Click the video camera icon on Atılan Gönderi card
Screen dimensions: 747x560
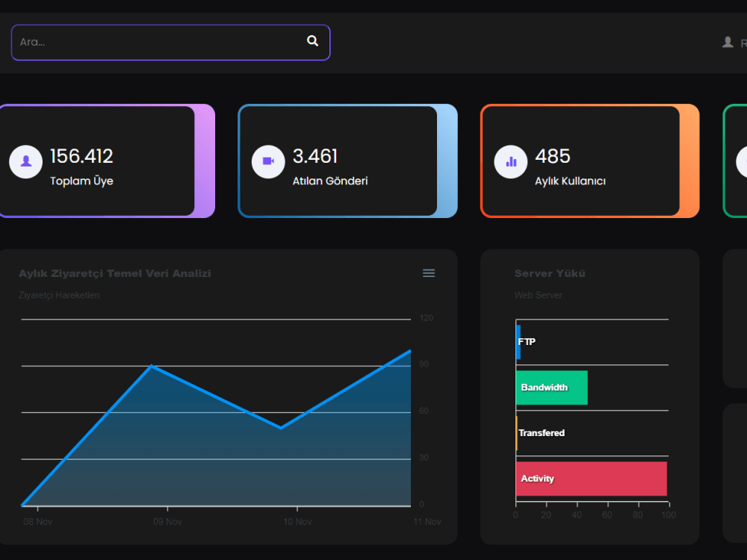pos(268,161)
